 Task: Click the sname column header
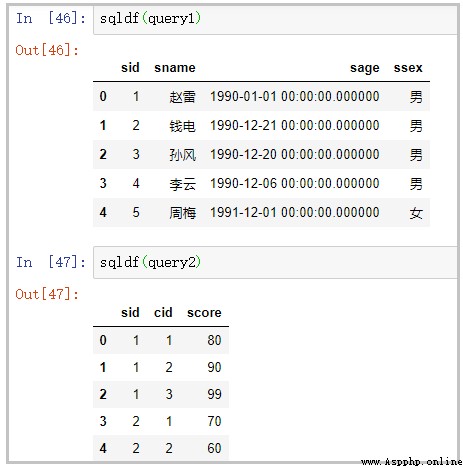[x=175, y=68]
